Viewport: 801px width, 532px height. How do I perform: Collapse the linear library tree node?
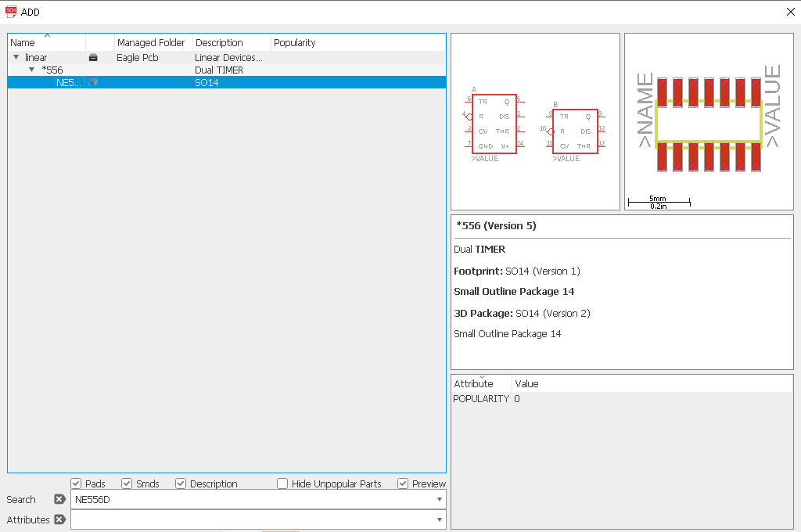tap(16, 57)
